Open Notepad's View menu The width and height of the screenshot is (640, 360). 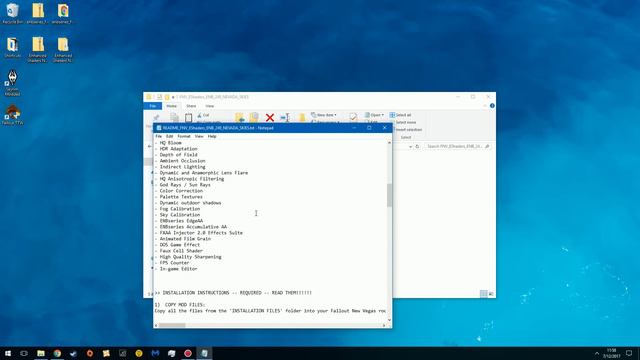pos(199,136)
